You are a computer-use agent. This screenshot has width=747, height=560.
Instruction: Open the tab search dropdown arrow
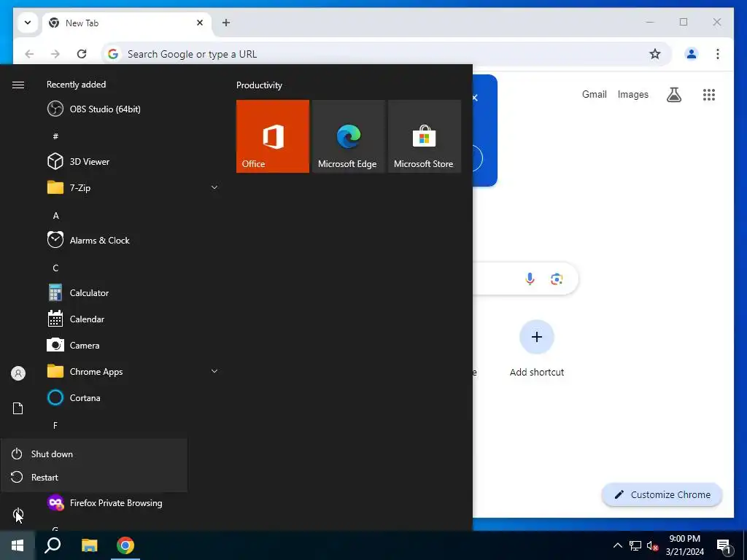[x=28, y=23]
